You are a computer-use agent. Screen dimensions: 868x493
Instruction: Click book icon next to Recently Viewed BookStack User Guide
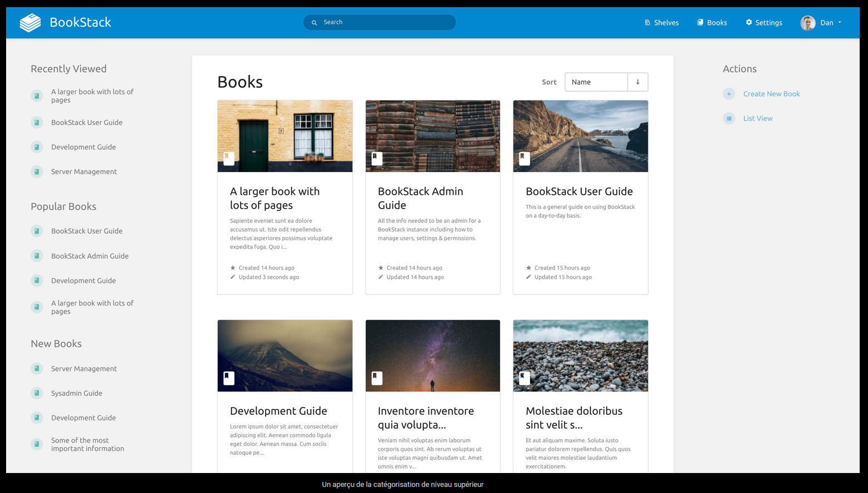click(37, 123)
